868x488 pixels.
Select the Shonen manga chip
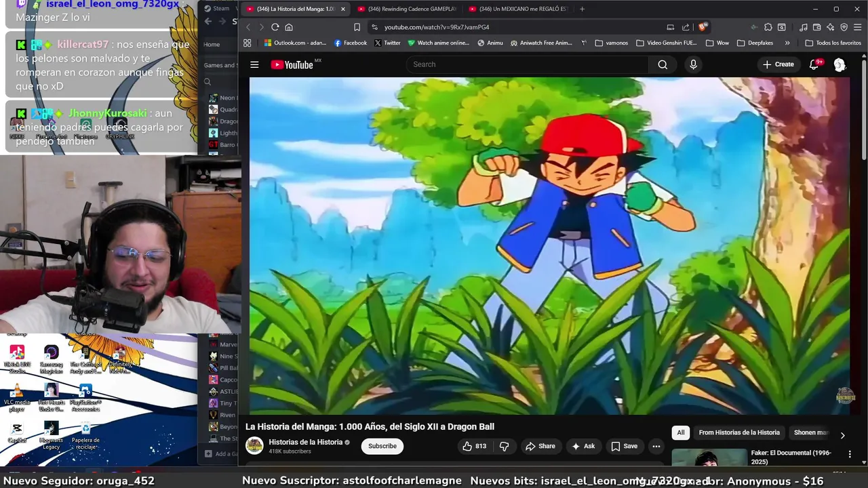[x=810, y=432]
